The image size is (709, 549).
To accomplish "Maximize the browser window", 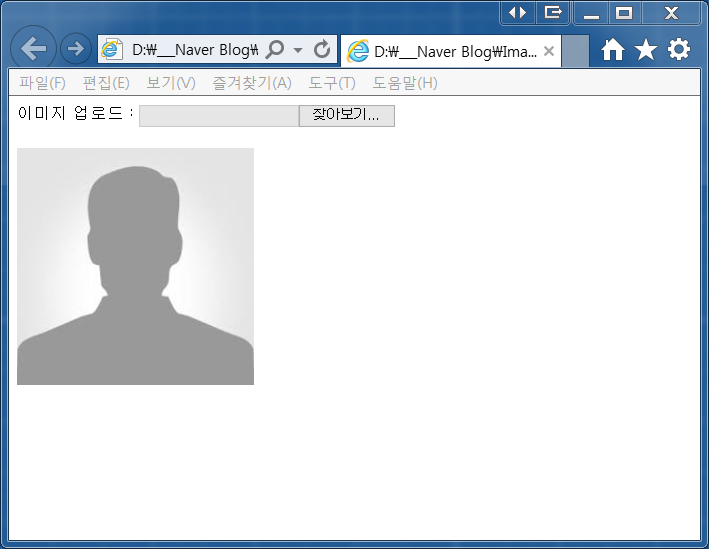I will 624,13.
